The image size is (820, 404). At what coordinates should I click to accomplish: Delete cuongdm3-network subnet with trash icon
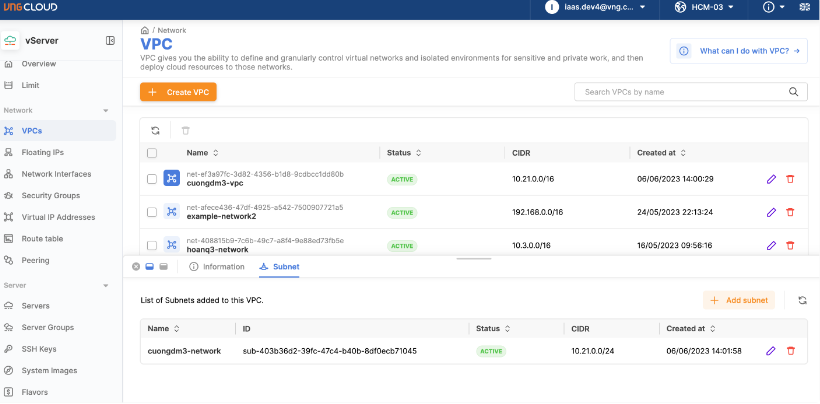(x=790, y=351)
